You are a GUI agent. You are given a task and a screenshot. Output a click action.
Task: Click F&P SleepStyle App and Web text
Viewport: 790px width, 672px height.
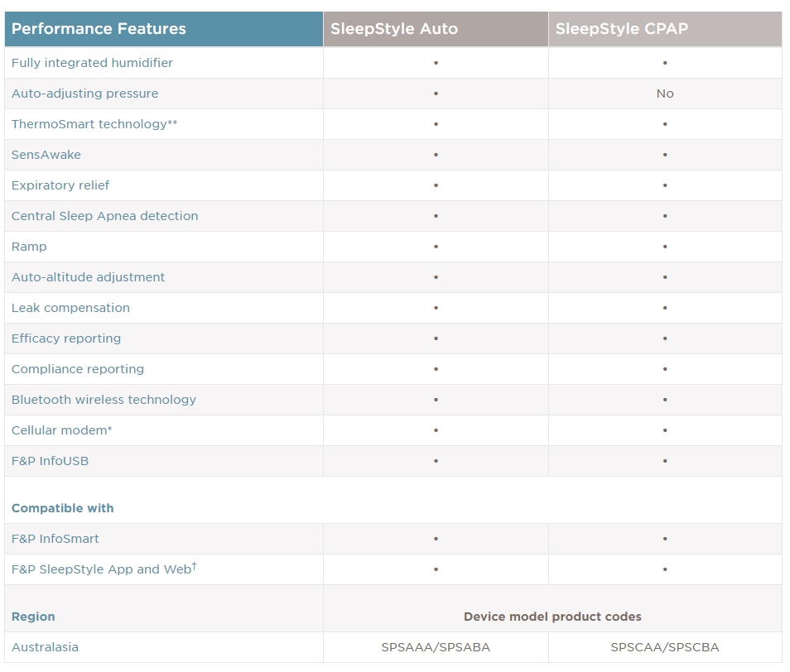pyautogui.click(x=104, y=569)
